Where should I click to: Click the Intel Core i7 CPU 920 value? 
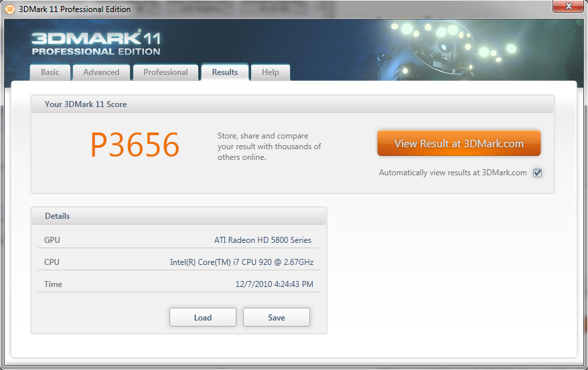click(242, 262)
